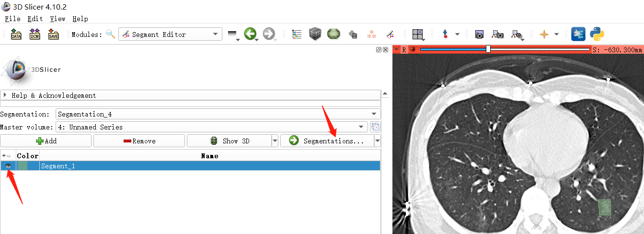
Task: Open the Segment Editor toolbar icon
Action: (x=390, y=35)
